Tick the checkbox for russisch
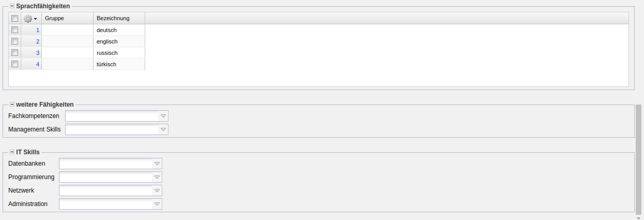Viewport: 644px width, 220px height. click(14, 53)
